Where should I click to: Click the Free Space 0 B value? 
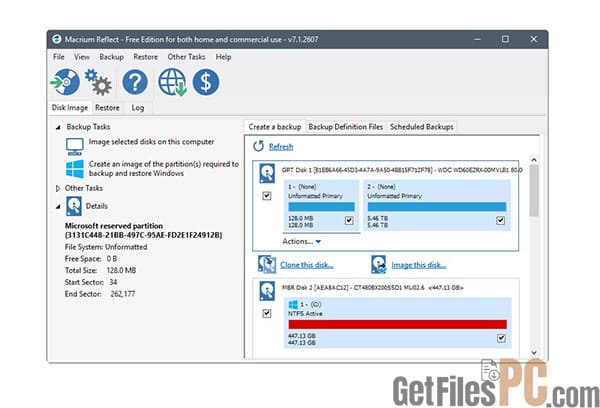(112, 259)
